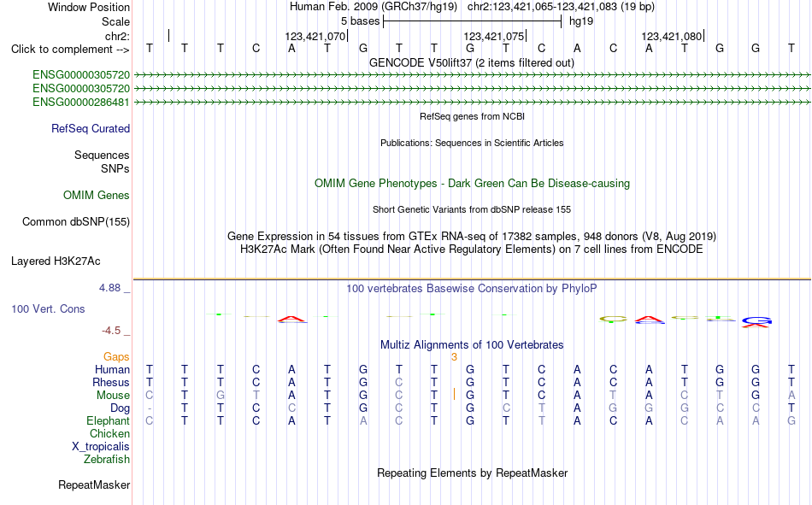
Task: Click the orange Gaps row label
Action: [x=116, y=356]
